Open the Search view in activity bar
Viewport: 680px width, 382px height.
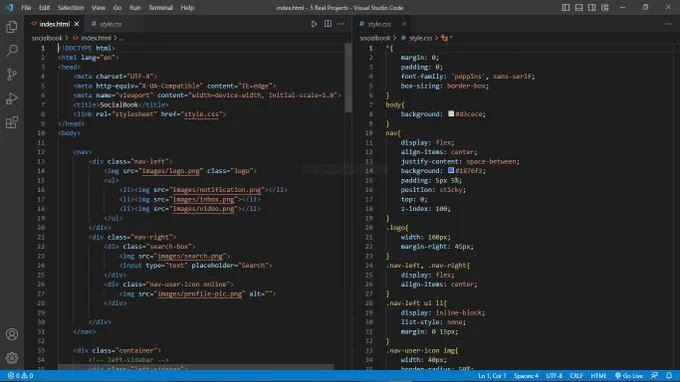(12, 51)
